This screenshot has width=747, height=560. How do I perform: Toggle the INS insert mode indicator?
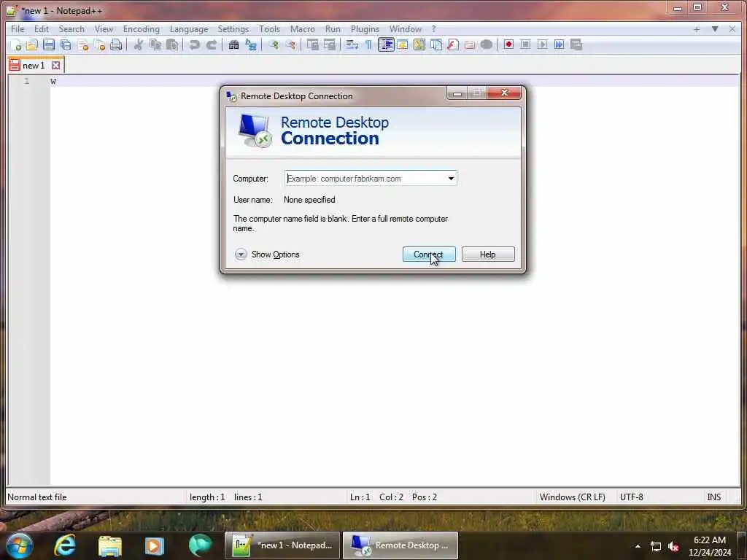(x=713, y=497)
